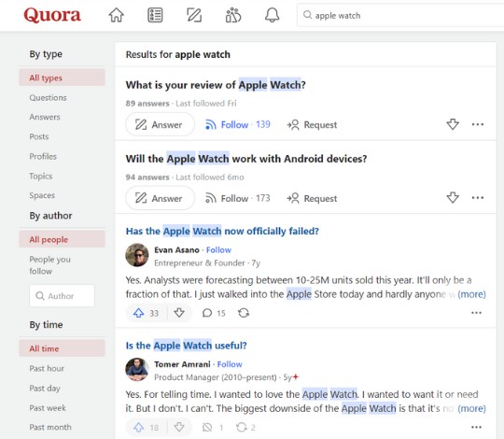504x439 pixels.
Task: Click Request on the Android devices question
Action: click(x=312, y=198)
